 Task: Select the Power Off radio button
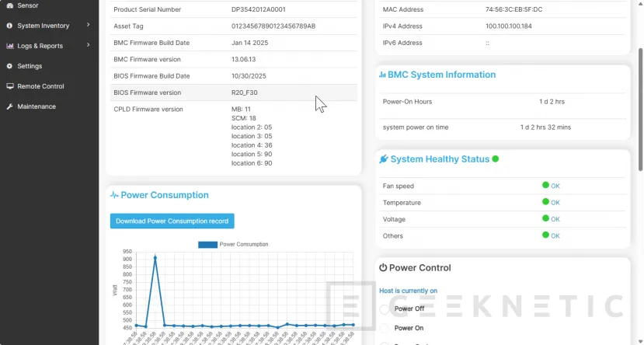385,309
